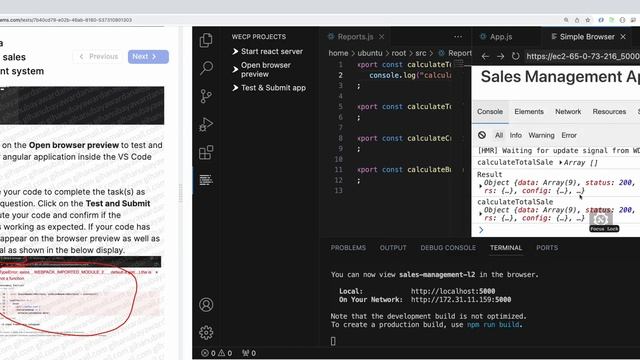
Task: Expand calculateTotalSale Array entry in console
Action: (560, 163)
